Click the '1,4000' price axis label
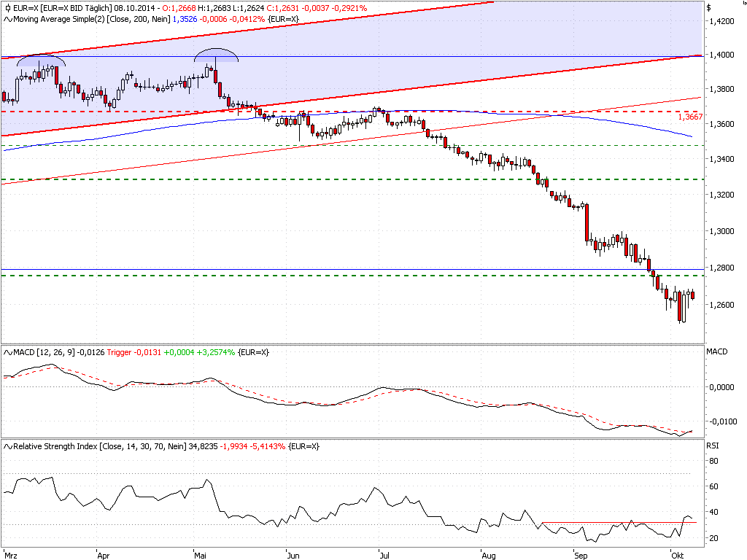Viewport: 747px width, 560px height. 721,55
